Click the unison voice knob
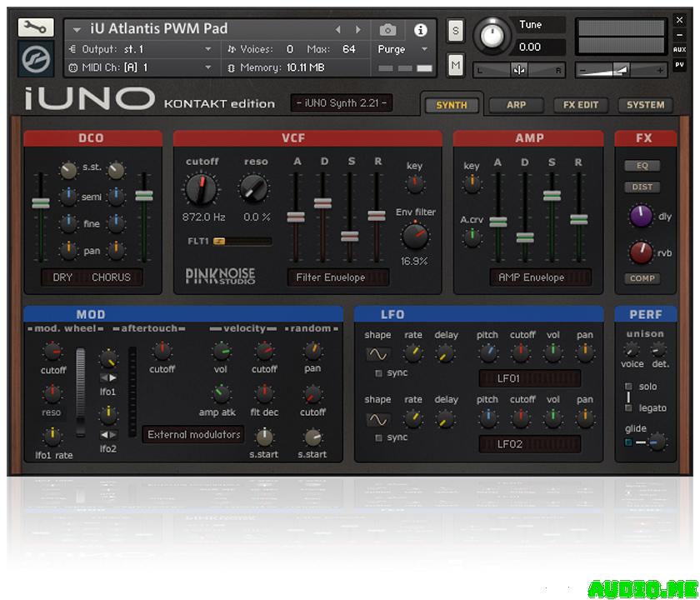Image resolution: width=700 pixels, height=600 pixels. point(632,349)
